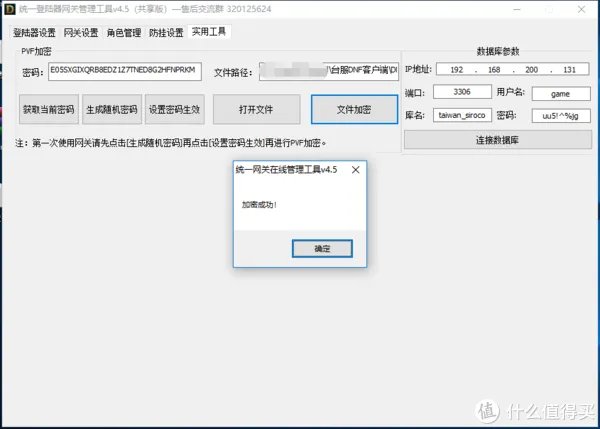Close the 加密成功 dialog with its X
The height and width of the screenshot is (429, 600).
(355, 170)
